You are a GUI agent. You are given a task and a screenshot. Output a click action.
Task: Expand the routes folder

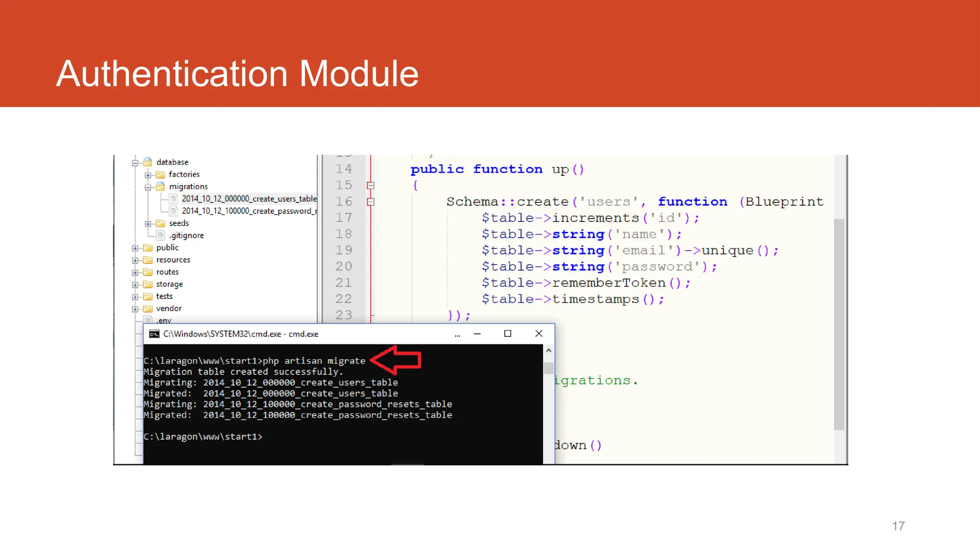(x=135, y=273)
